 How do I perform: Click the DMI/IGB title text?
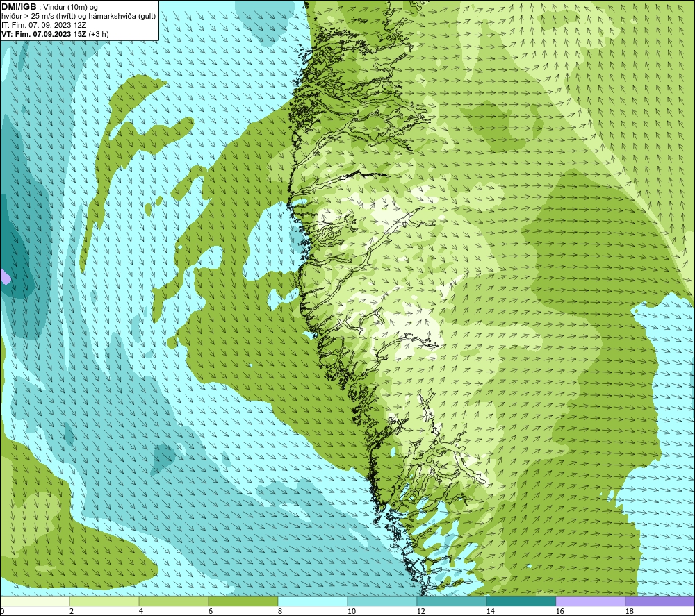[19, 7]
